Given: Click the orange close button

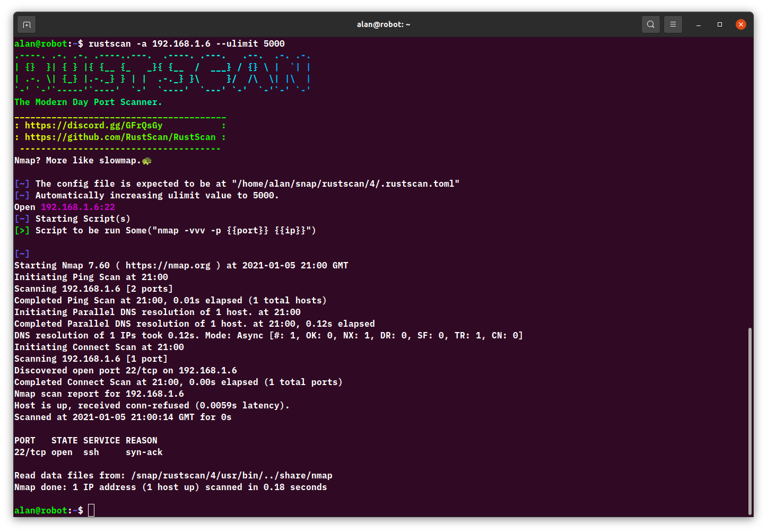Looking at the screenshot, I should (x=741, y=24).
